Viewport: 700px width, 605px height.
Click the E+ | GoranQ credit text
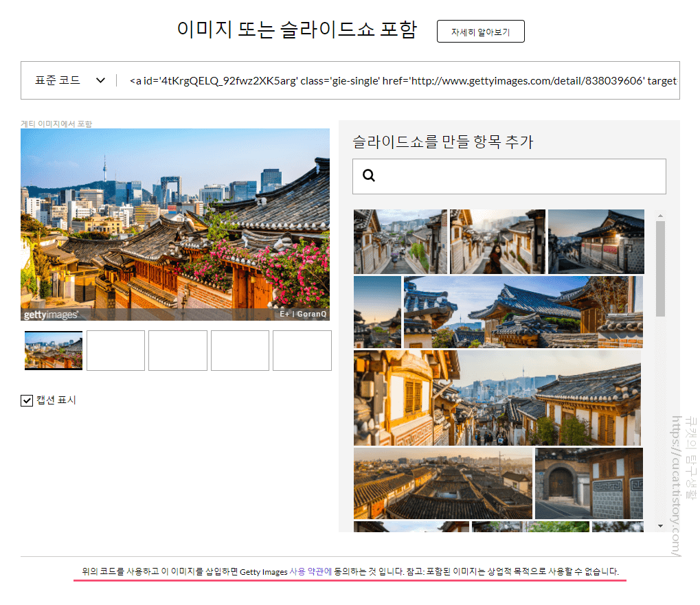pos(303,314)
